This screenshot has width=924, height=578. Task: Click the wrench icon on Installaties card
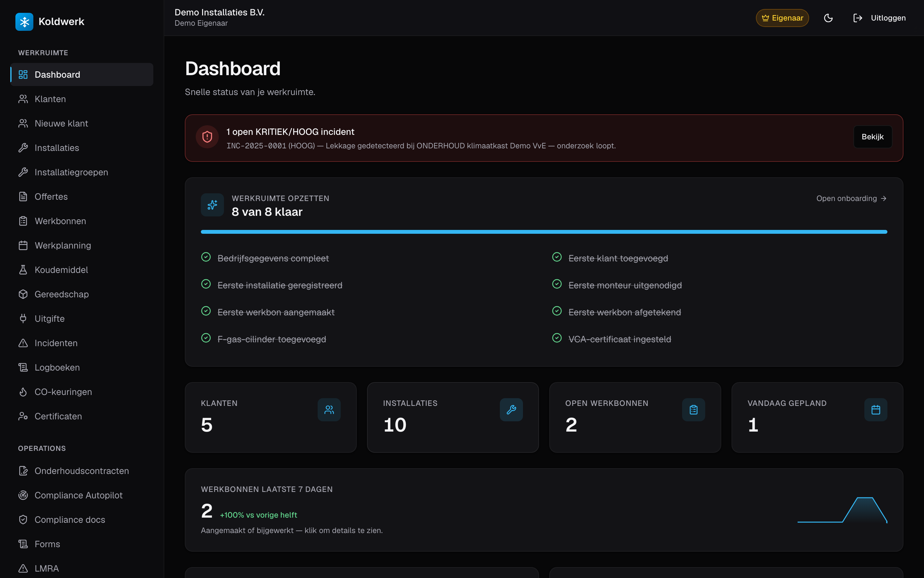511,410
